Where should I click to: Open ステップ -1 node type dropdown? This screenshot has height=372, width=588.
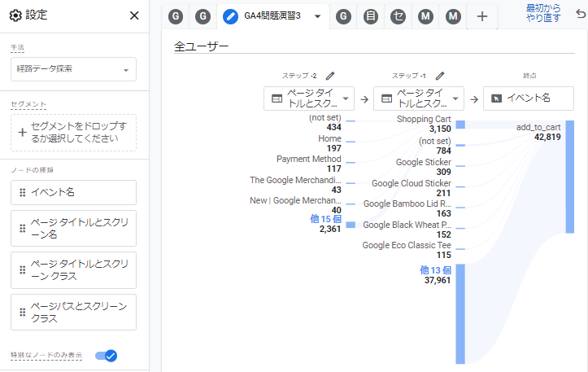click(x=419, y=98)
